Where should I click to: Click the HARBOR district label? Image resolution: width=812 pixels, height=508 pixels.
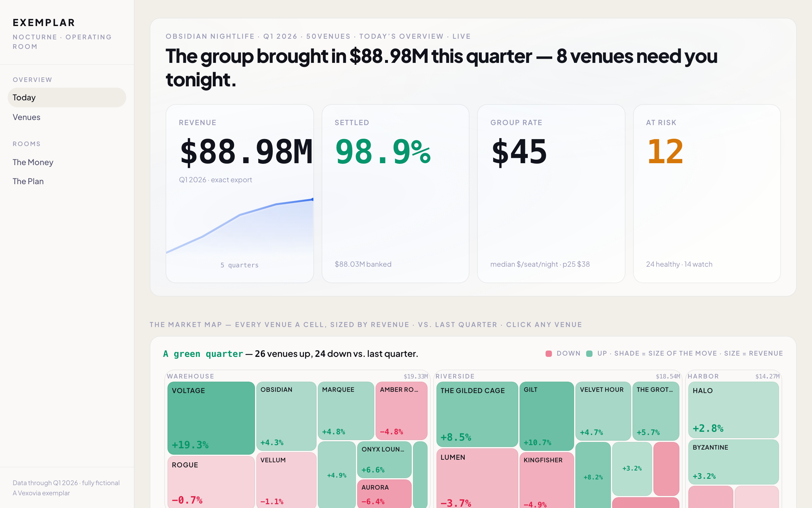point(703,376)
